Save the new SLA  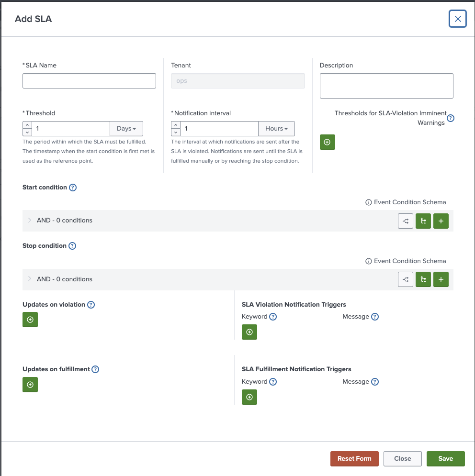coord(445,458)
